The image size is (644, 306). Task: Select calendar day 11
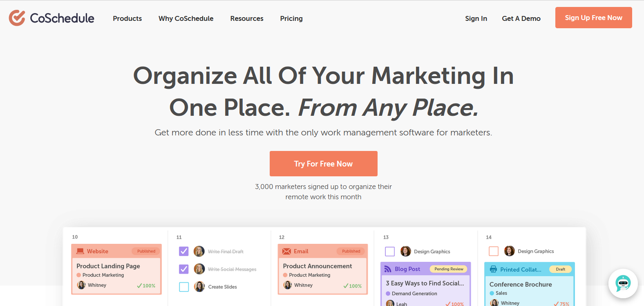[179, 237]
